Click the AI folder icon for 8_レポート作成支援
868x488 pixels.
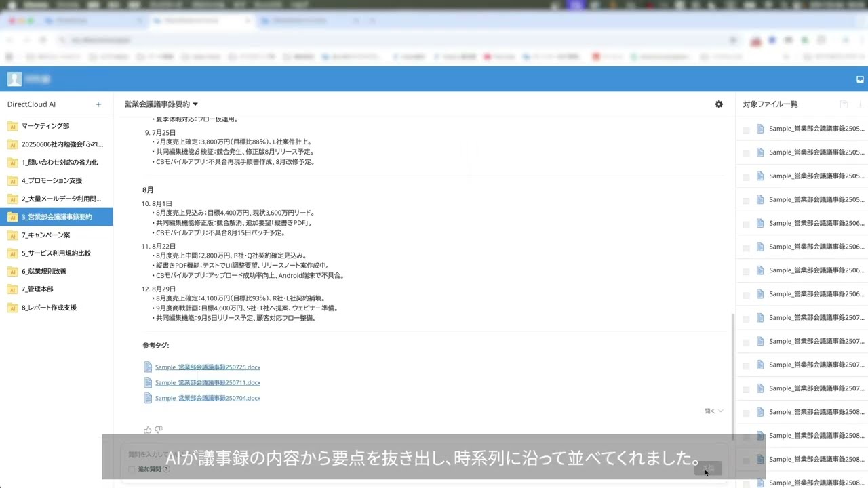point(12,308)
